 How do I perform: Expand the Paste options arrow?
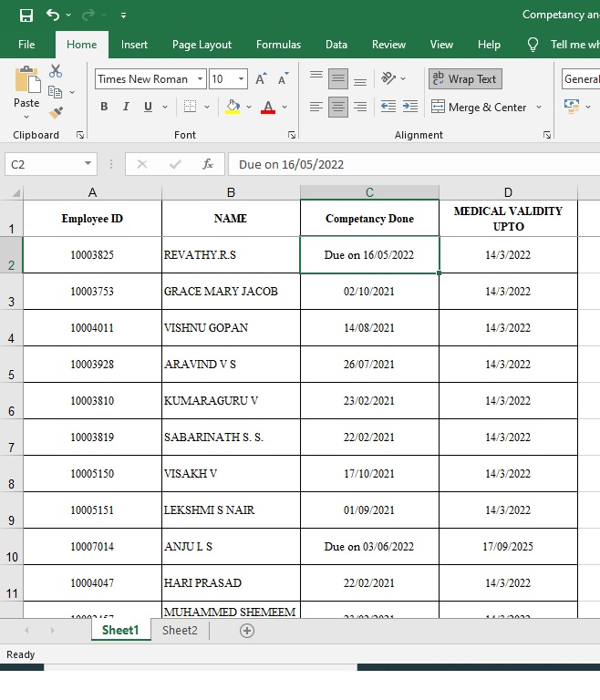[26, 117]
